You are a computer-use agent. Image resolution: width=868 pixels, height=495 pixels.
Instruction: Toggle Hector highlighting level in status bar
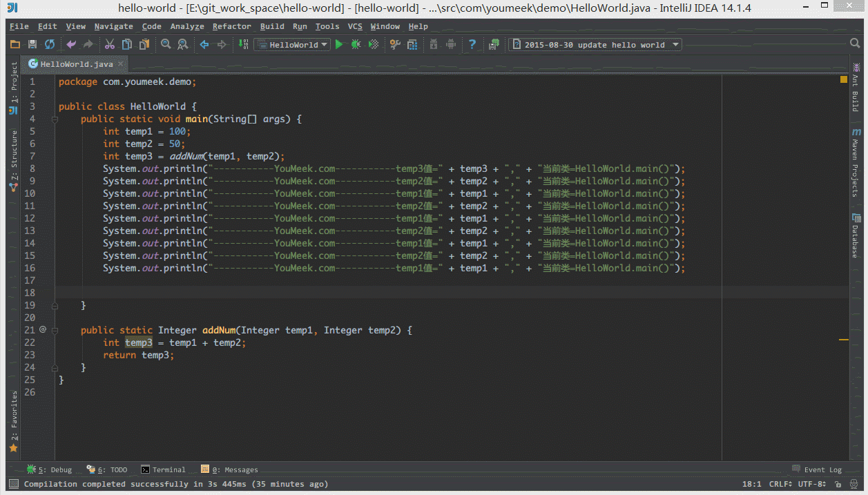pos(853,484)
